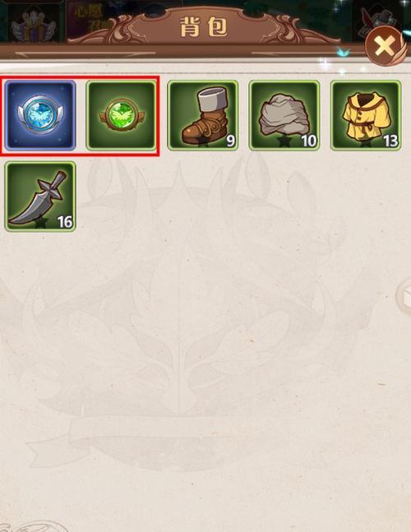
Task: Tap the faded box icon on the right edge
Action: [404, 298]
